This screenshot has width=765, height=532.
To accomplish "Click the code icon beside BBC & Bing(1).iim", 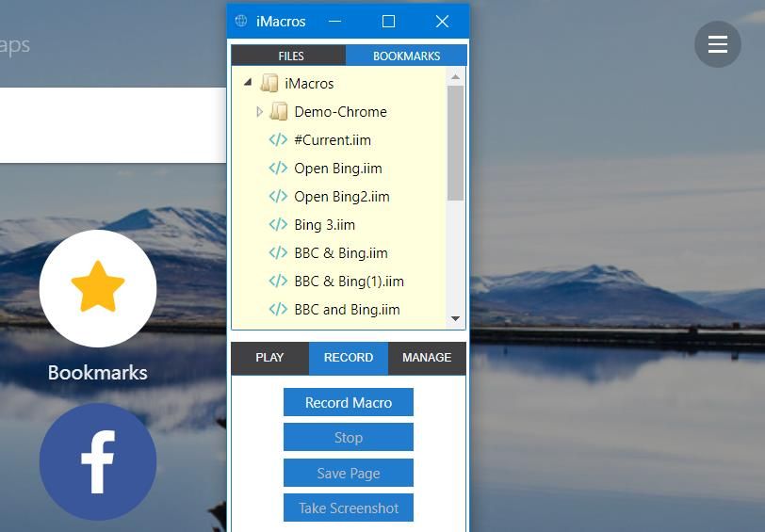I will click(278, 282).
